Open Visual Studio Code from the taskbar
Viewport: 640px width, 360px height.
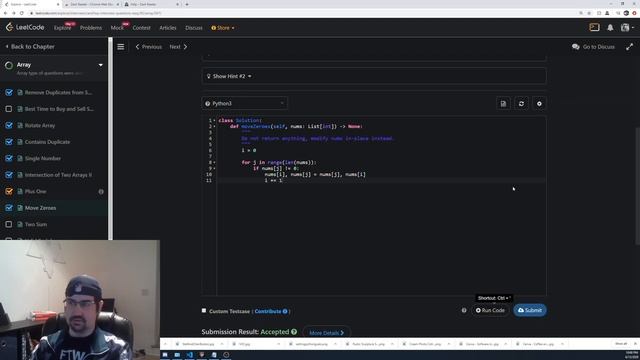click(189, 355)
